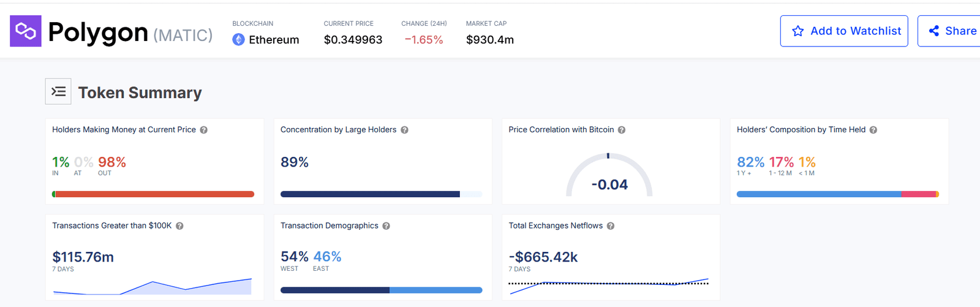Click the East segment of demographics bar
This screenshot has height=307, width=980.
click(435, 290)
